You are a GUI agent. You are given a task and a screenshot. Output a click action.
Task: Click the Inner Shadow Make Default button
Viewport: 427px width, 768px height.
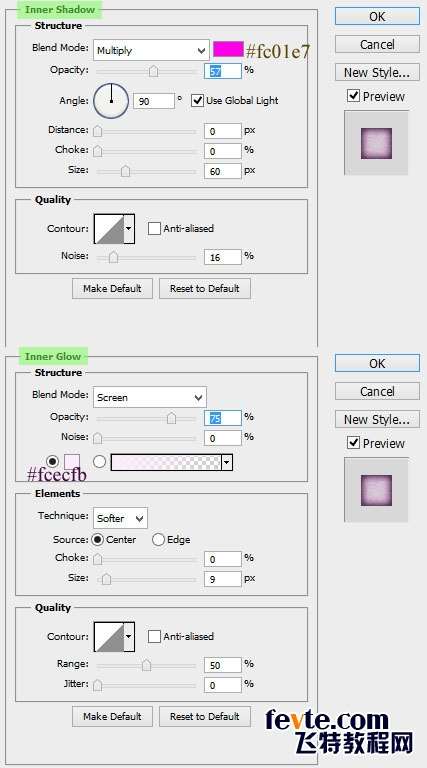pos(112,288)
